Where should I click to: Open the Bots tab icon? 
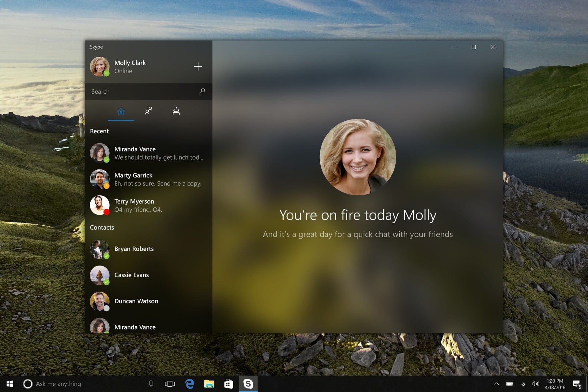[176, 111]
